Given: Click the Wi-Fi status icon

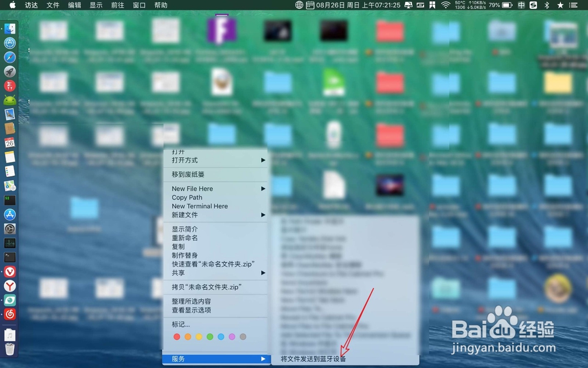Looking at the screenshot, I should coord(446,5).
